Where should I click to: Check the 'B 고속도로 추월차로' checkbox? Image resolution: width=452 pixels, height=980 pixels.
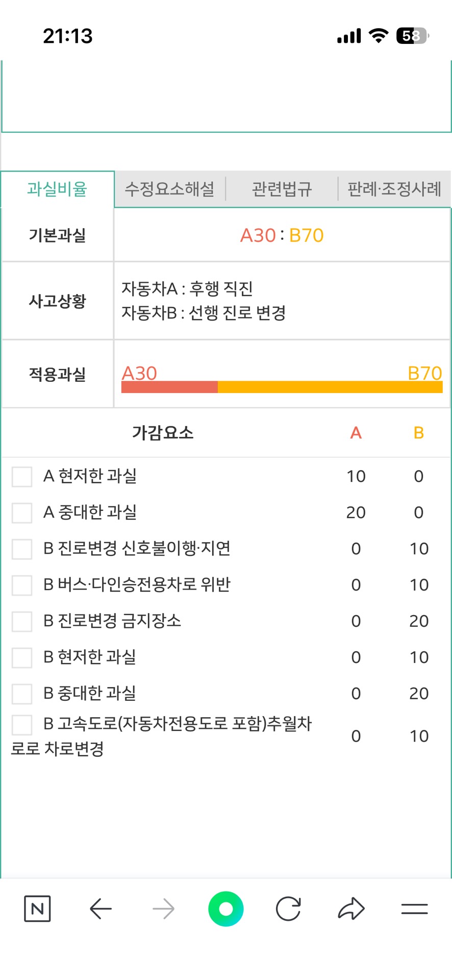[x=22, y=725]
